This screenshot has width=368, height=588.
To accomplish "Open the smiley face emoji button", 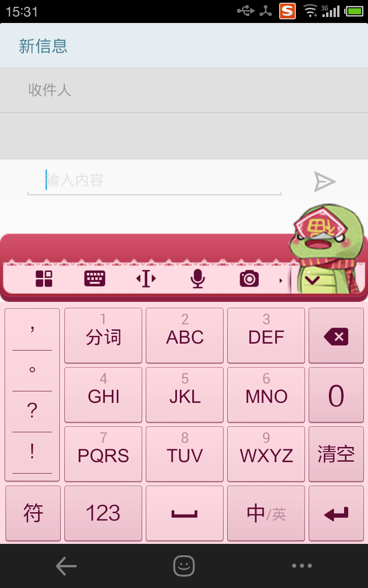I will click(x=184, y=566).
